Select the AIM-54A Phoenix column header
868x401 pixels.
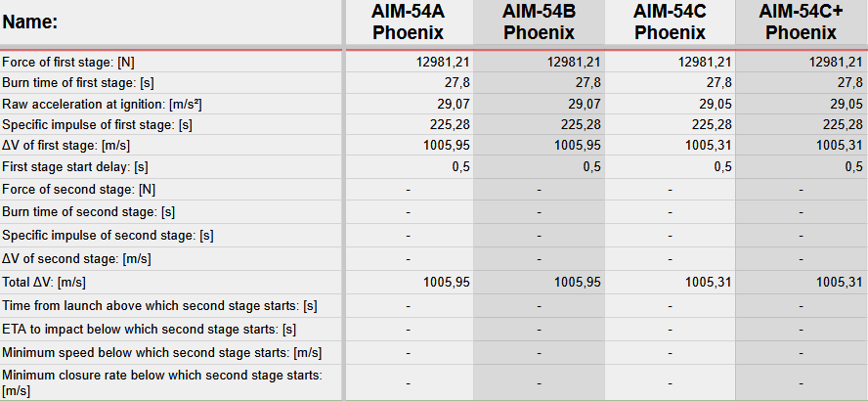pyautogui.click(x=408, y=22)
